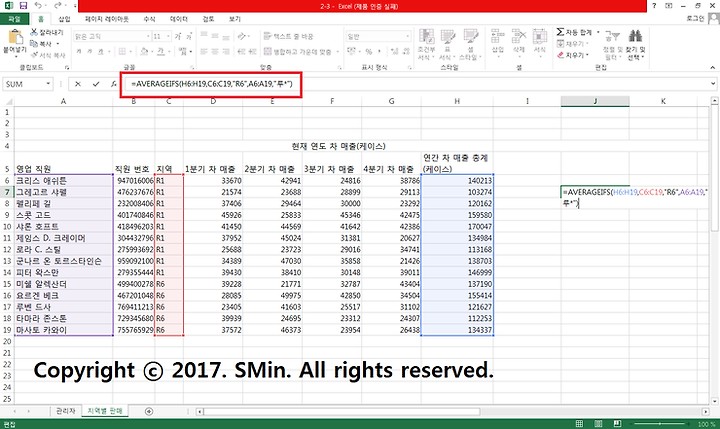Toggle underline formatting

[x=101, y=51]
